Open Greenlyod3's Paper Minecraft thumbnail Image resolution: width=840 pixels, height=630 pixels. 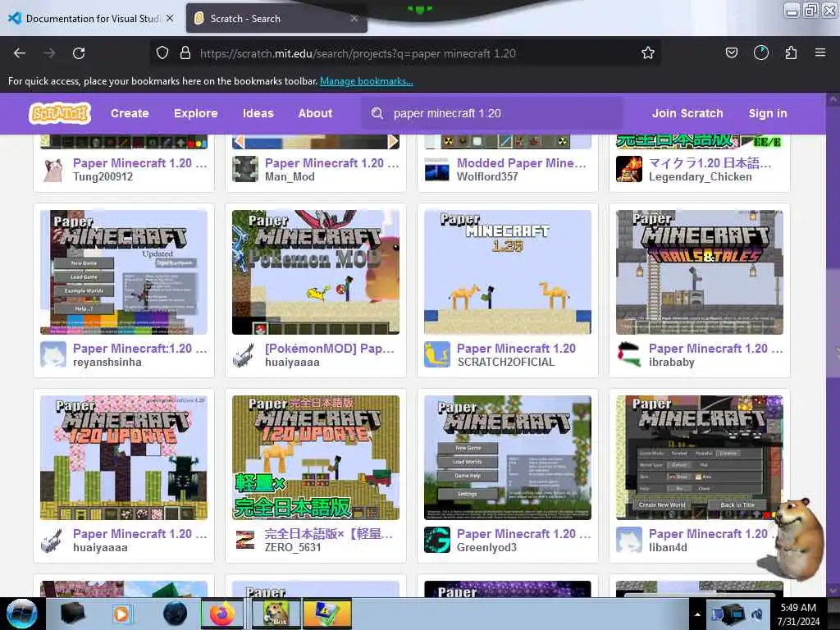508,458
